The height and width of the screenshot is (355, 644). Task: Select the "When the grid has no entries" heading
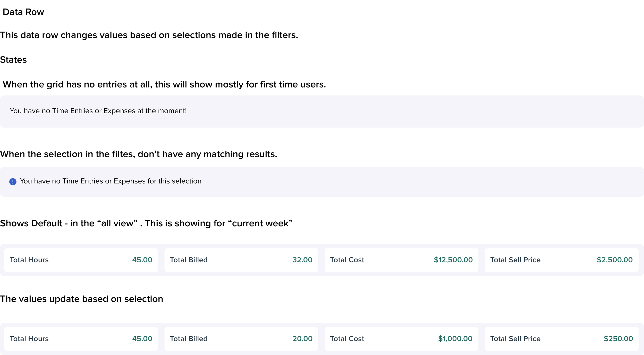164,84
